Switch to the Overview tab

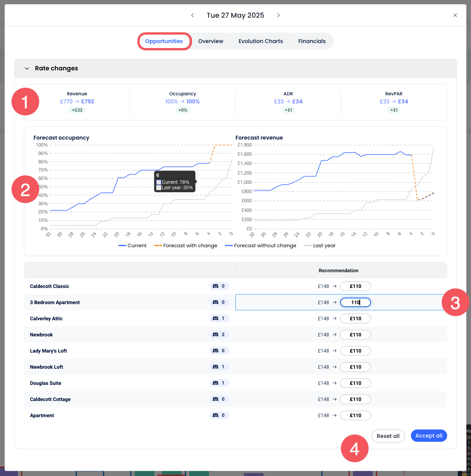tap(210, 41)
